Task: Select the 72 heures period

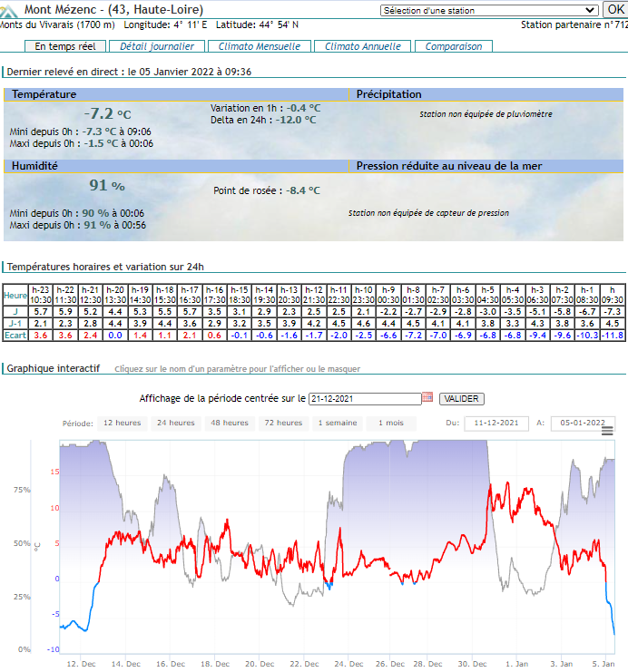Action: [x=283, y=423]
